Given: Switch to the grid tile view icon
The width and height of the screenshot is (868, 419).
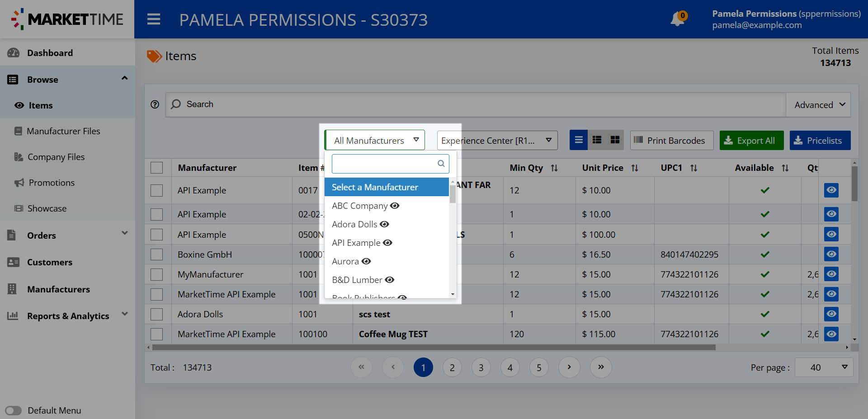Looking at the screenshot, I should [615, 140].
